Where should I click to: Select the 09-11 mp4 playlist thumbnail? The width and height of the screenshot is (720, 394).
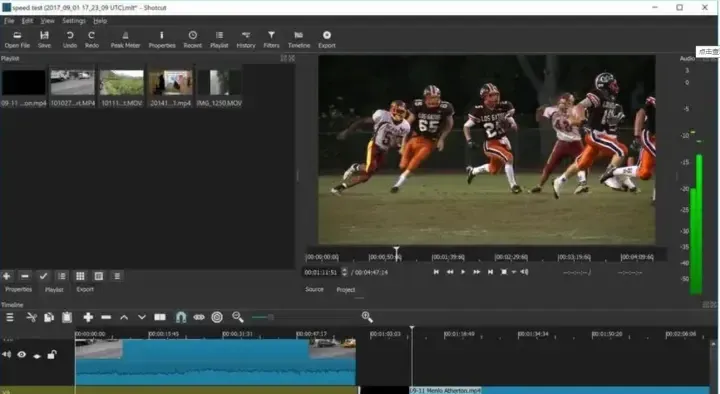24,83
